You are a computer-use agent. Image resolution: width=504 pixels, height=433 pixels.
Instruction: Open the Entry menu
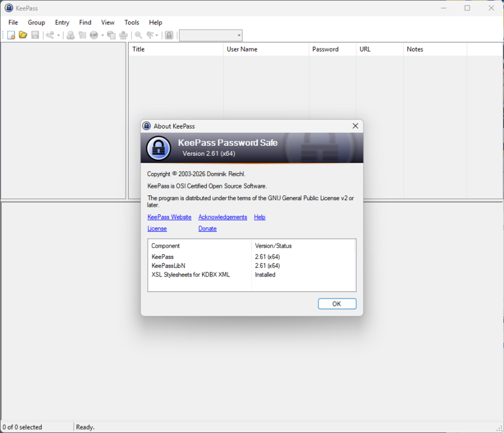(x=62, y=23)
